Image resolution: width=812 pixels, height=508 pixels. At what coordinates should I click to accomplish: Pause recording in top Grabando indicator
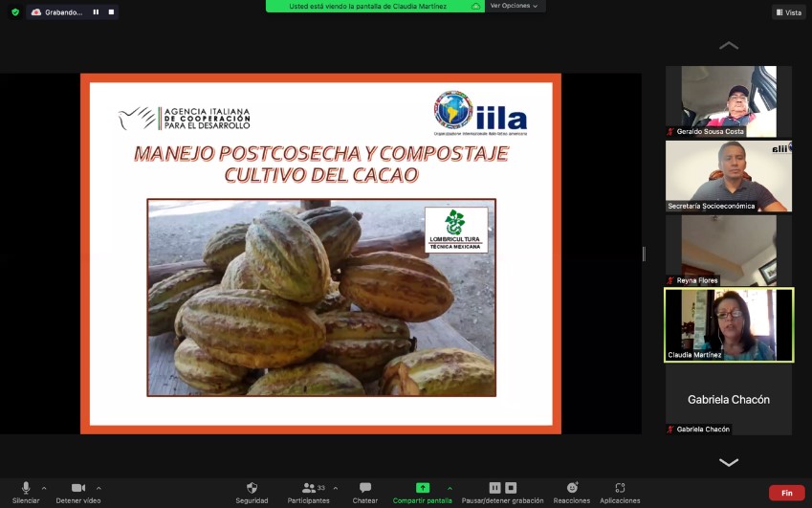[x=96, y=12]
